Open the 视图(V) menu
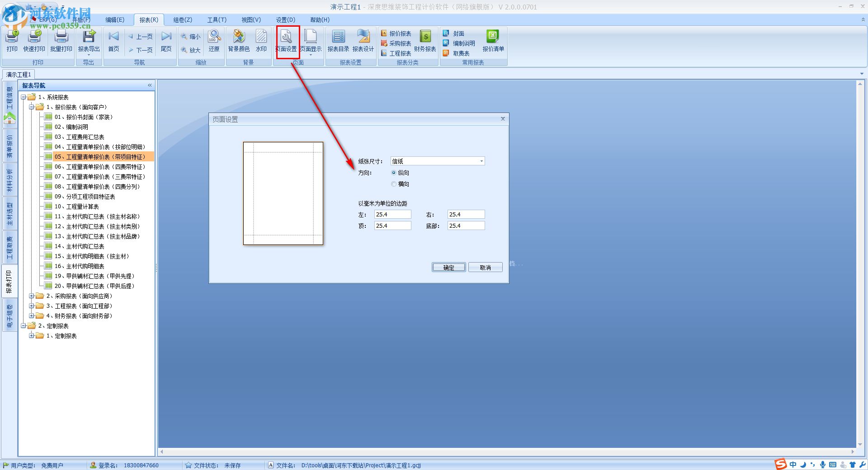 pos(251,20)
